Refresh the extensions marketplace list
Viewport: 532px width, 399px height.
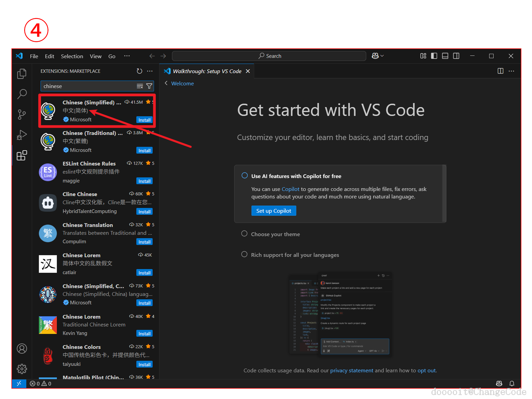139,71
